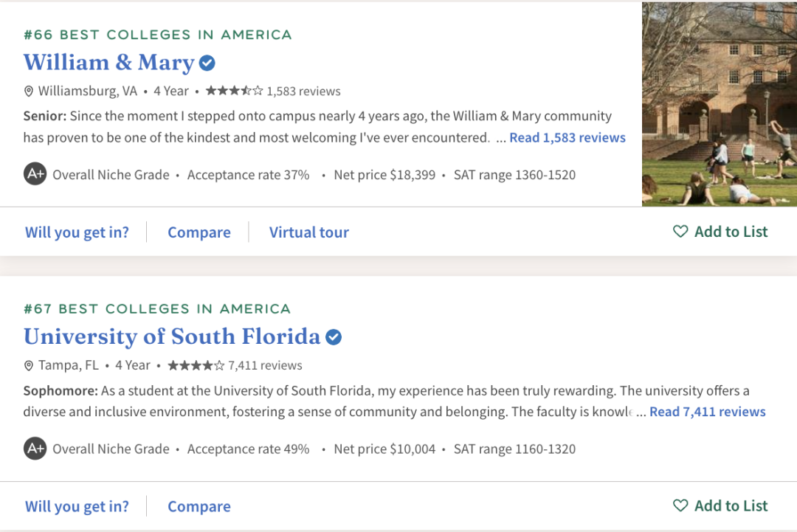
Task: Launch the William & Mary virtual tour
Action: click(308, 232)
